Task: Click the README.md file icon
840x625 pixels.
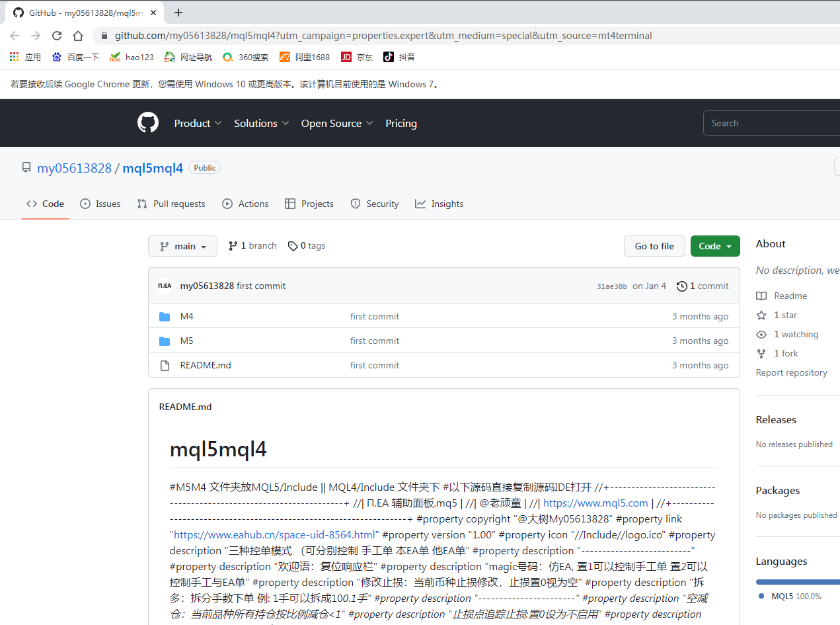Action: pyautogui.click(x=165, y=365)
